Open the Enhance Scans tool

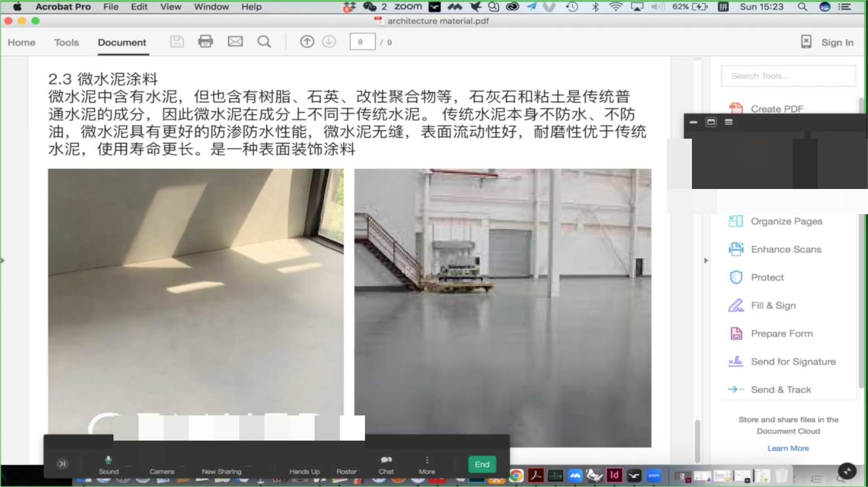point(785,249)
